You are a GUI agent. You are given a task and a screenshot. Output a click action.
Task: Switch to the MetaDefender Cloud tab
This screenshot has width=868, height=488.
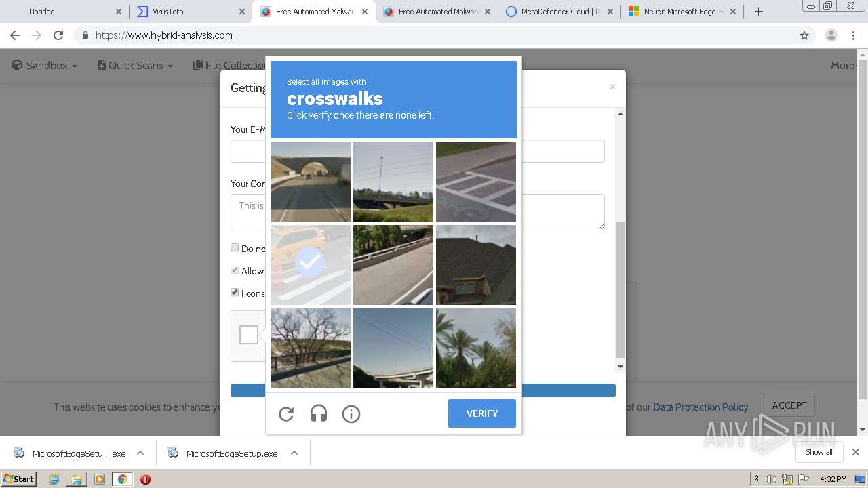click(x=557, y=12)
